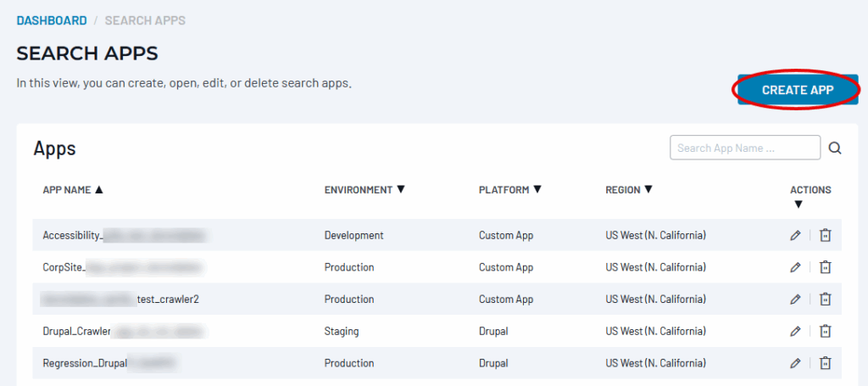Remove the Drupal_Crawler app with trash icon
868x386 pixels.
point(825,331)
